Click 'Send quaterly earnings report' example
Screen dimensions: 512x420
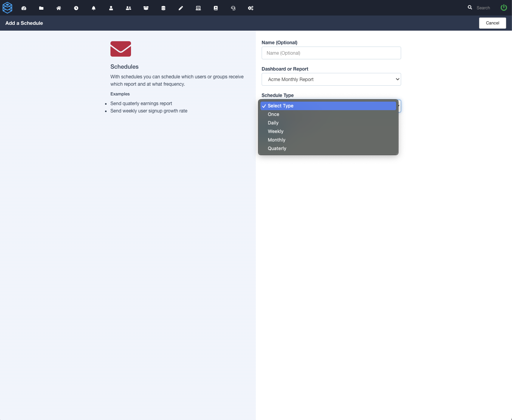click(x=141, y=104)
